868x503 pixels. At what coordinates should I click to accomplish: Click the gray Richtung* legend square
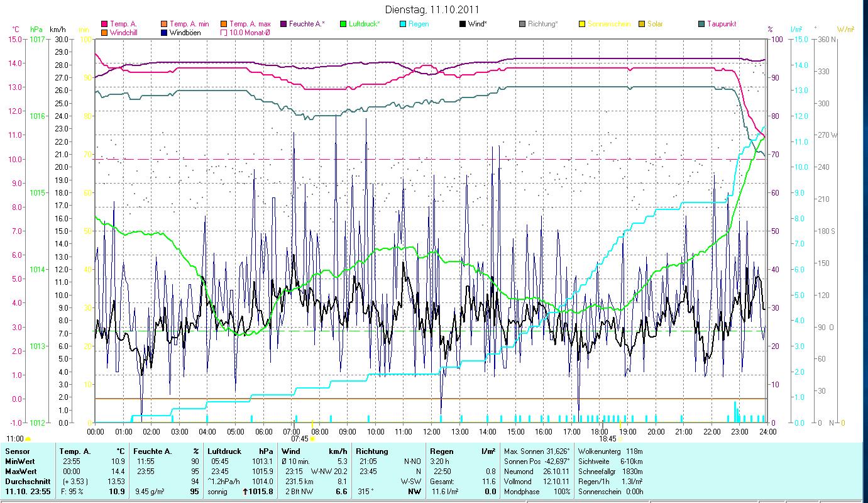point(522,25)
